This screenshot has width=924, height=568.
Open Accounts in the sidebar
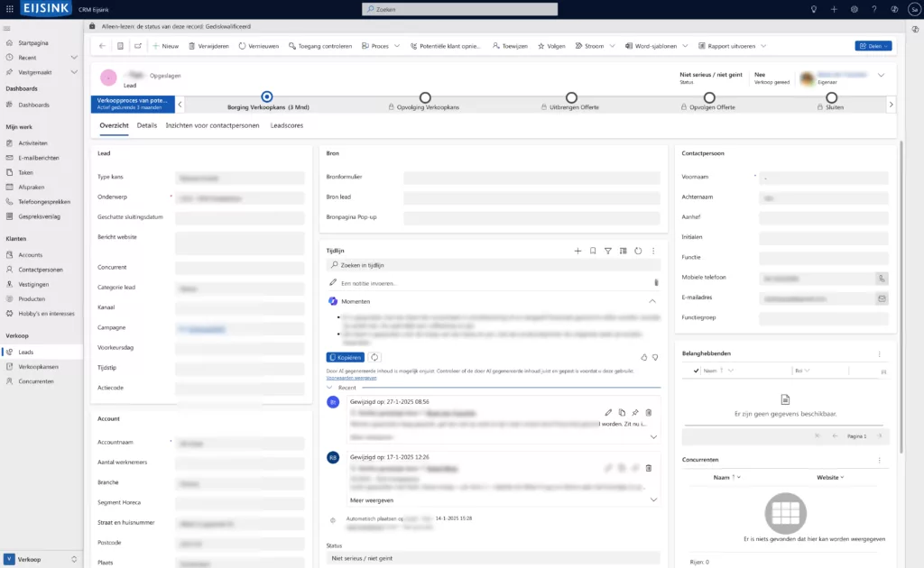point(30,255)
